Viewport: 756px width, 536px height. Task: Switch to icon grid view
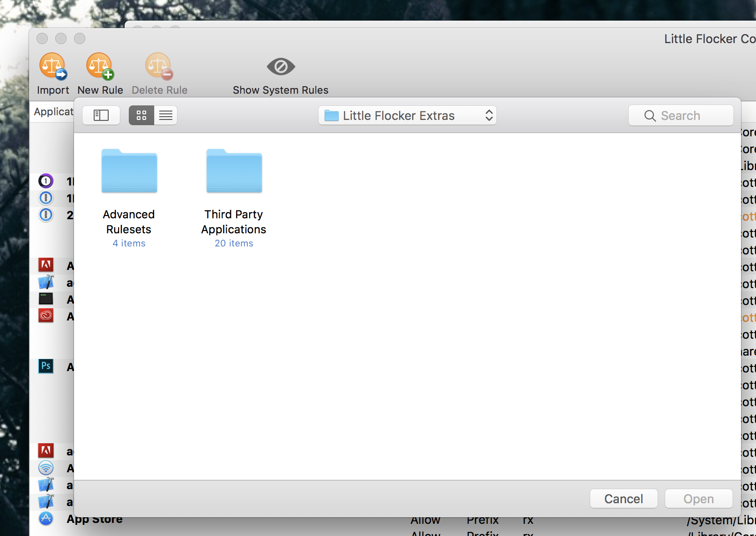141,115
